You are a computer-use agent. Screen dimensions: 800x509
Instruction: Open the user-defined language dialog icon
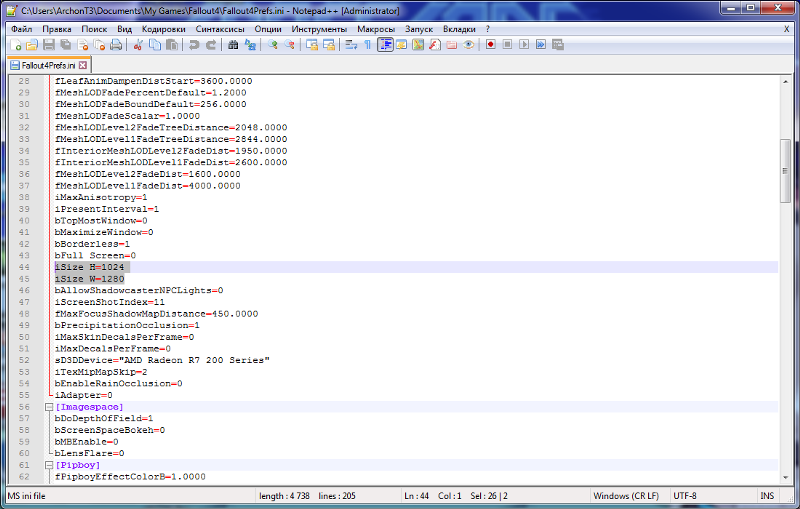point(402,45)
